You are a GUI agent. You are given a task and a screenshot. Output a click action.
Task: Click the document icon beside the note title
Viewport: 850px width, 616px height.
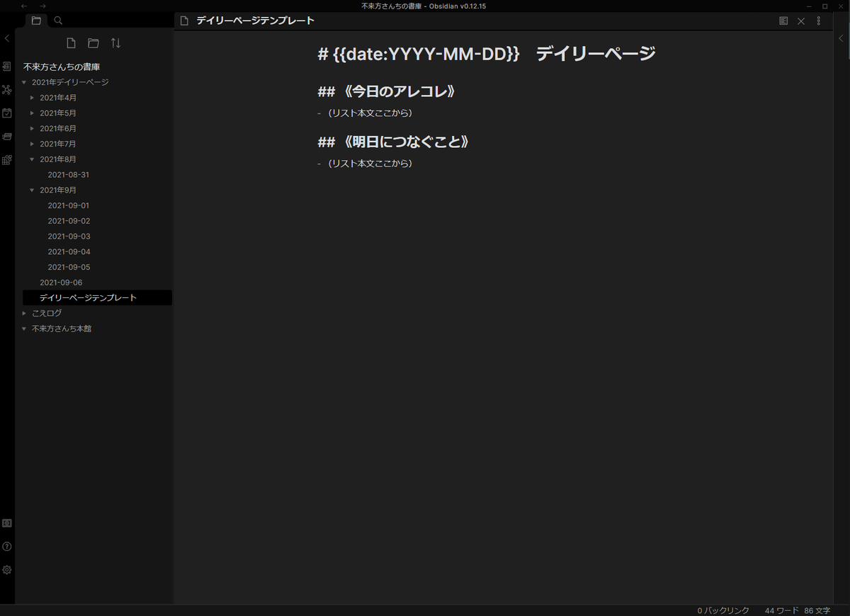pos(185,21)
